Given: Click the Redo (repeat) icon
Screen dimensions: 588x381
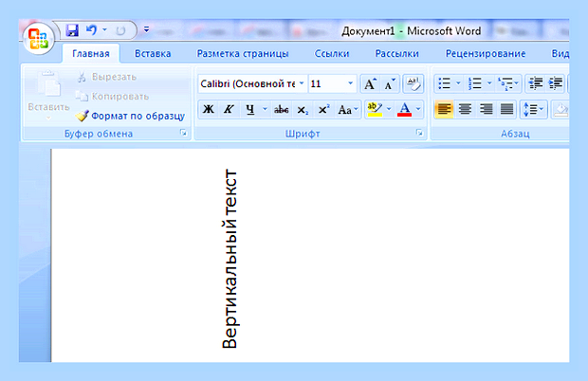Looking at the screenshot, I should pos(120,30).
